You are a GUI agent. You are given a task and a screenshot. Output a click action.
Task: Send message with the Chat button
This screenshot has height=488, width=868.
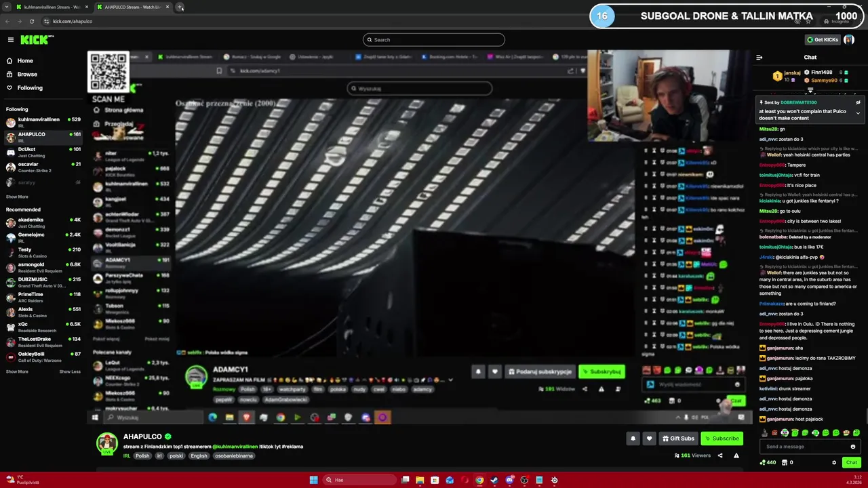coord(852,462)
